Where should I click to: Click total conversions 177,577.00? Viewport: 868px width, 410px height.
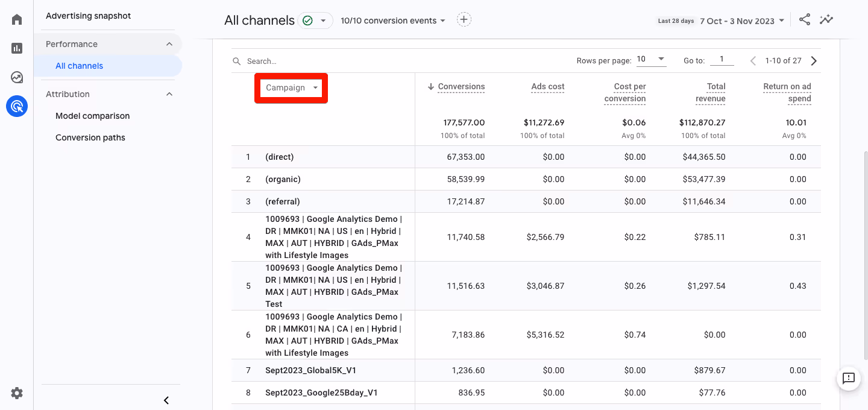[x=464, y=122]
